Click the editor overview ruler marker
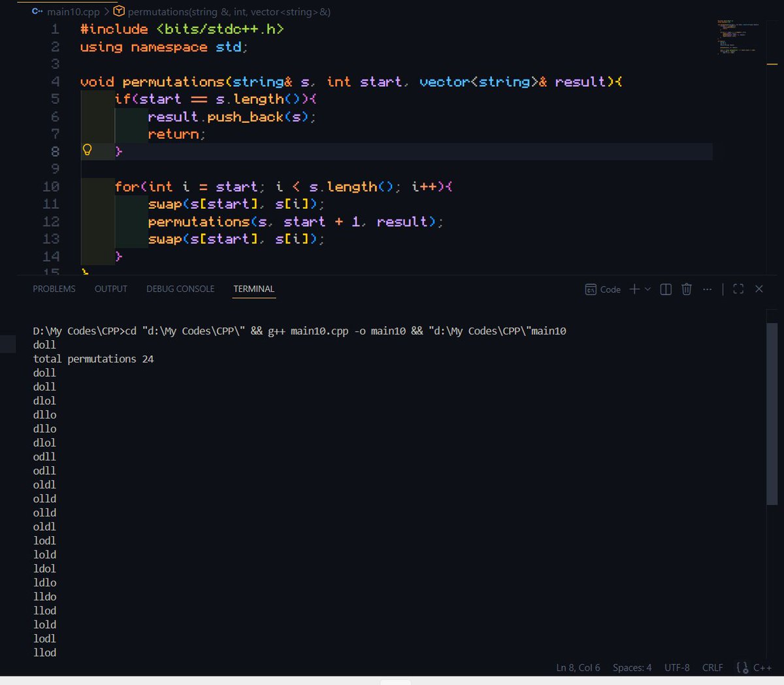 (x=772, y=64)
